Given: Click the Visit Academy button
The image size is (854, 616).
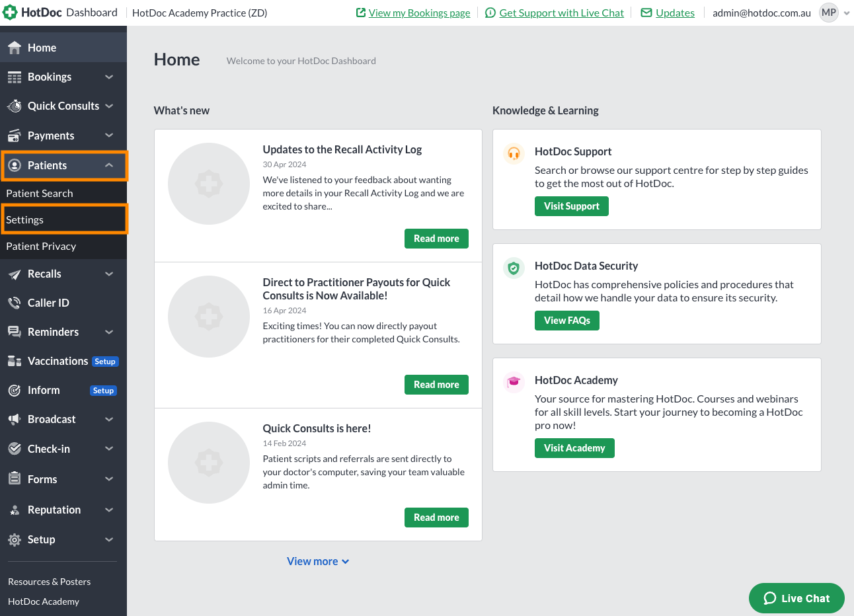Looking at the screenshot, I should (x=574, y=448).
